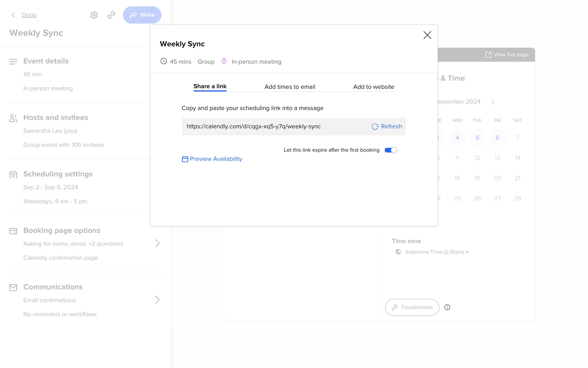Switch to Add times to email tab
This screenshot has width=588, height=368.
pyautogui.click(x=290, y=87)
